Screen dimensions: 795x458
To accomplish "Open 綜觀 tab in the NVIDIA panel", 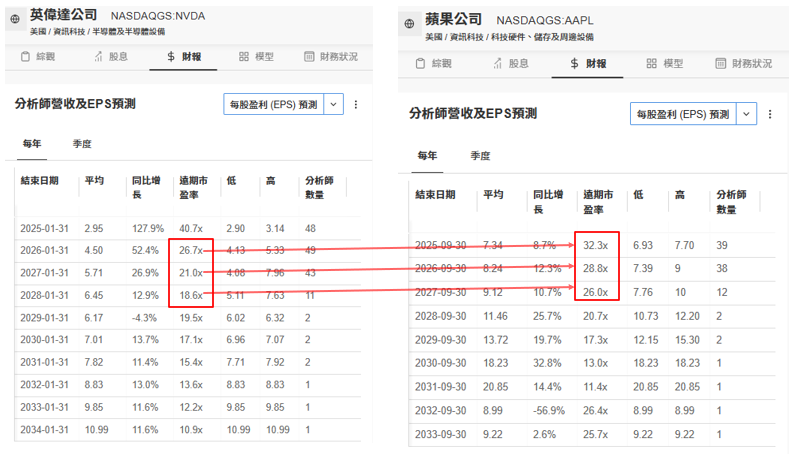I will [40, 57].
